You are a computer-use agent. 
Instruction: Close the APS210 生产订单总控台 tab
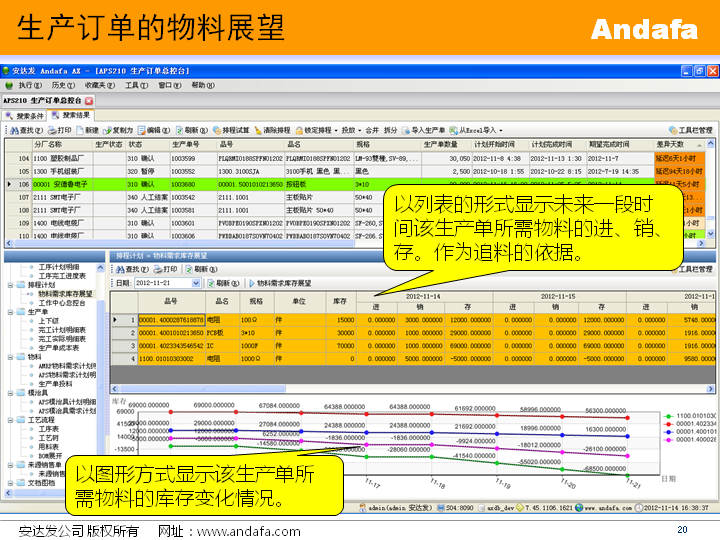pos(89,101)
